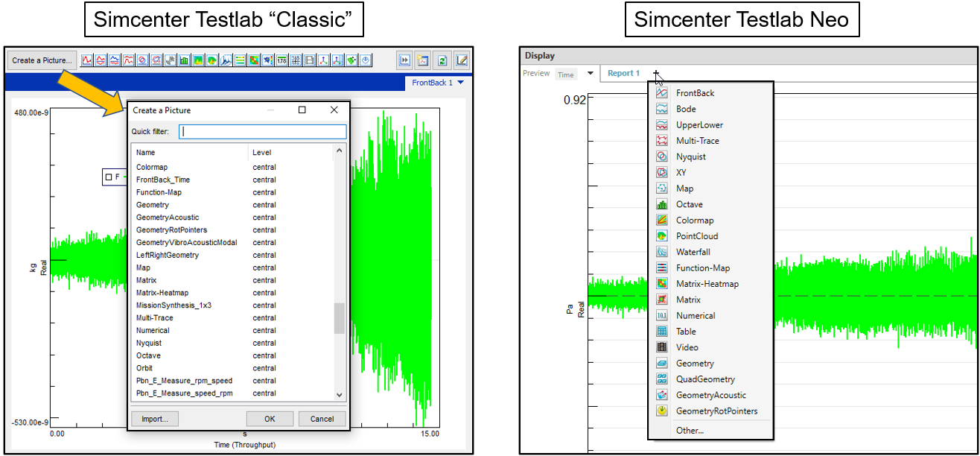Click the plus to add display

tap(656, 74)
